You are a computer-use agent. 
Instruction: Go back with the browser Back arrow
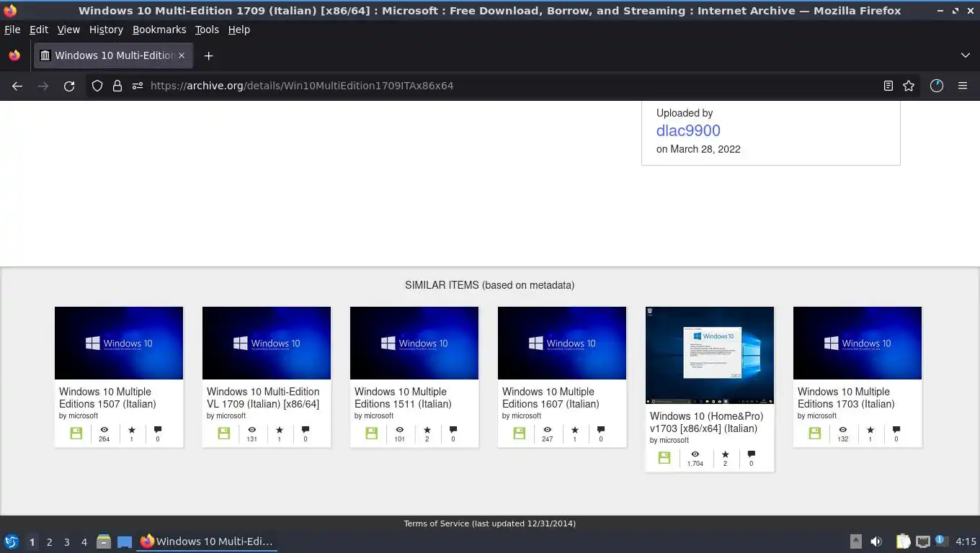point(17,86)
